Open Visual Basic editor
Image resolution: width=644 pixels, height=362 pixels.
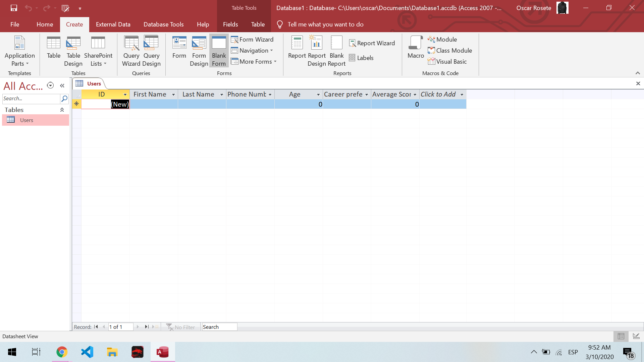click(447, 62)
